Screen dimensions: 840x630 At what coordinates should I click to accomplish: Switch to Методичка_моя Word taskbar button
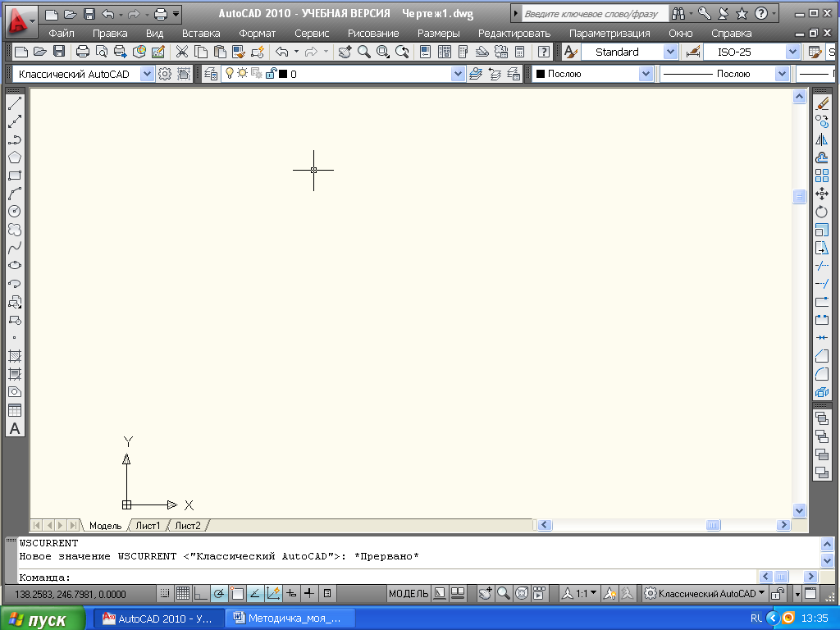[x=290, y=619]
